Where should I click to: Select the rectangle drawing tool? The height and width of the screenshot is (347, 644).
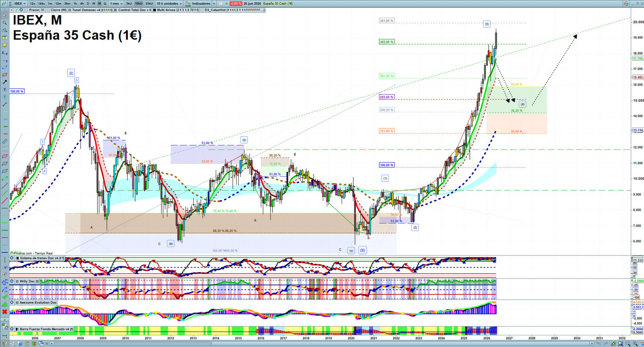point(4,74)
